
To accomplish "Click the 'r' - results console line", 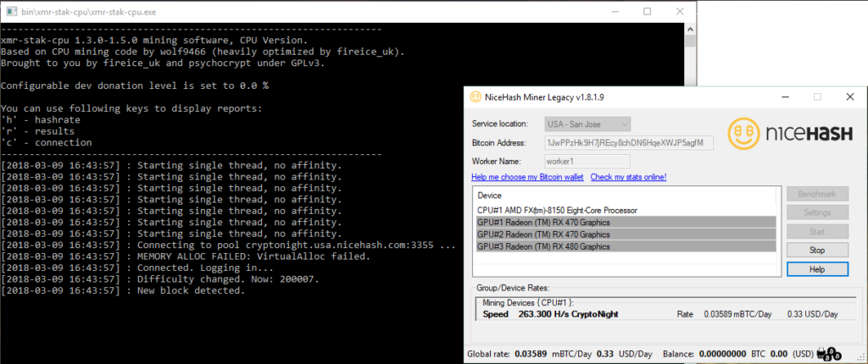I will (37, 131).
